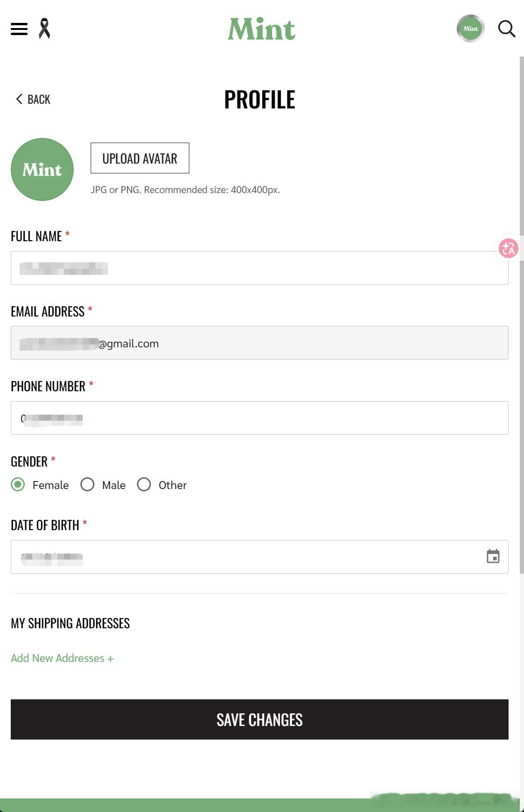Click the page vertical scrollbar

pos(522,316)
